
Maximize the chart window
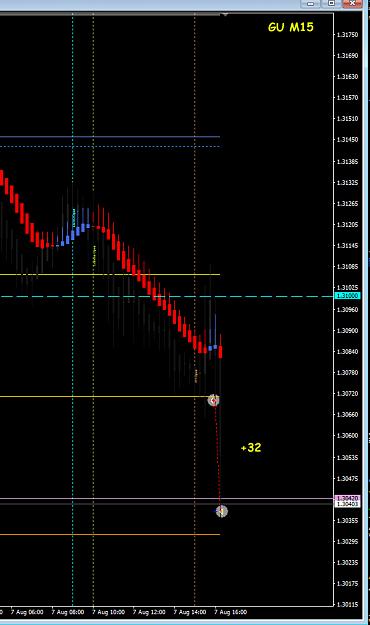(331, 4)
